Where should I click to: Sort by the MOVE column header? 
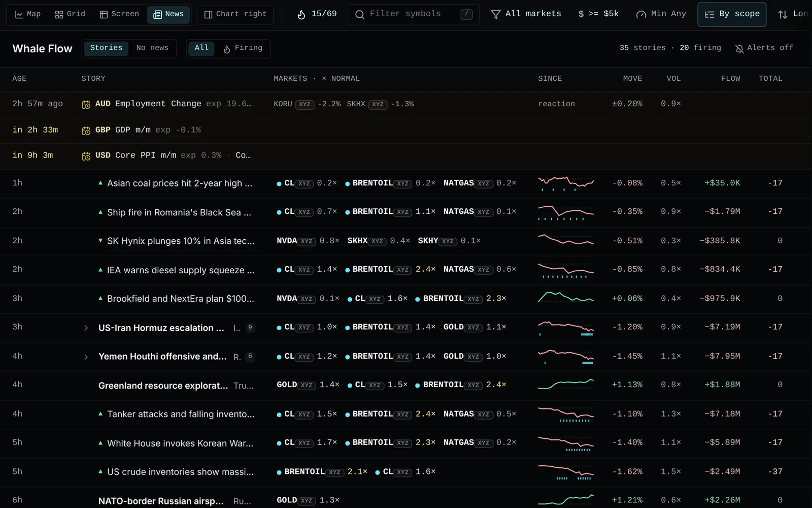(632, 79)
